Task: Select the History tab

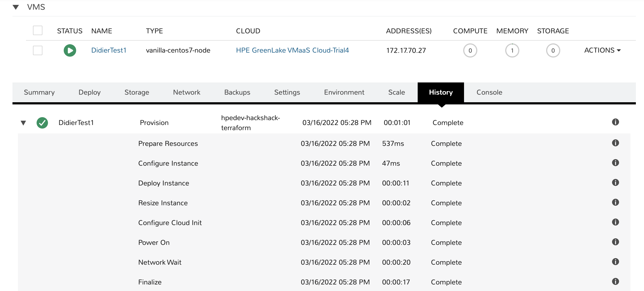Action: click(x=441, y=92)
